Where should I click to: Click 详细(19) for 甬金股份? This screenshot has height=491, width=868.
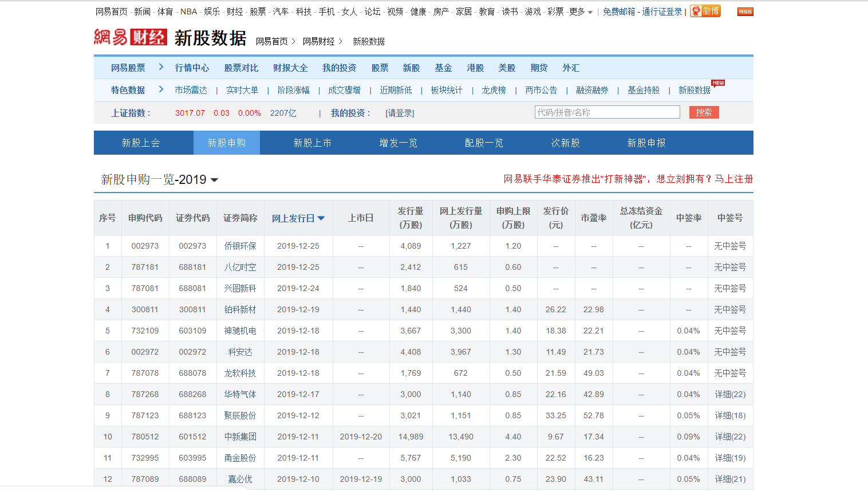point(730,458)
